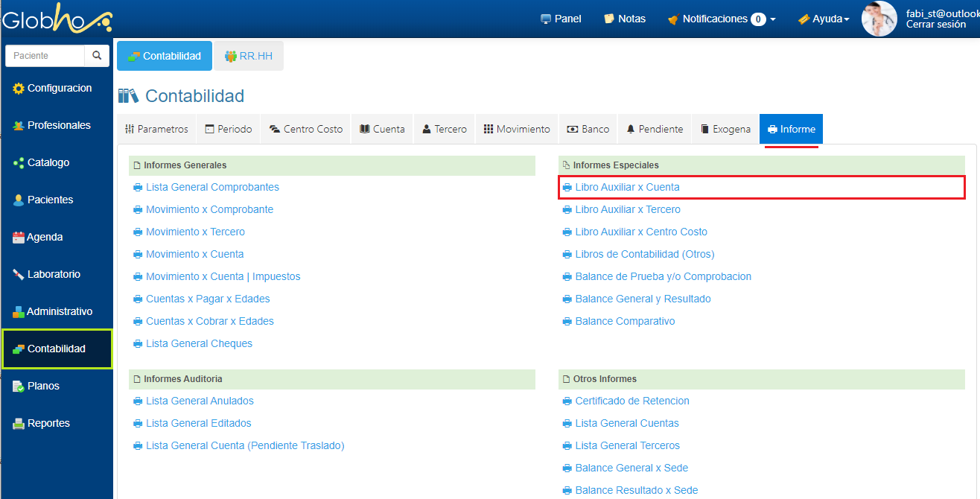Click the patient search magnifier icon

tap(96, 56)
